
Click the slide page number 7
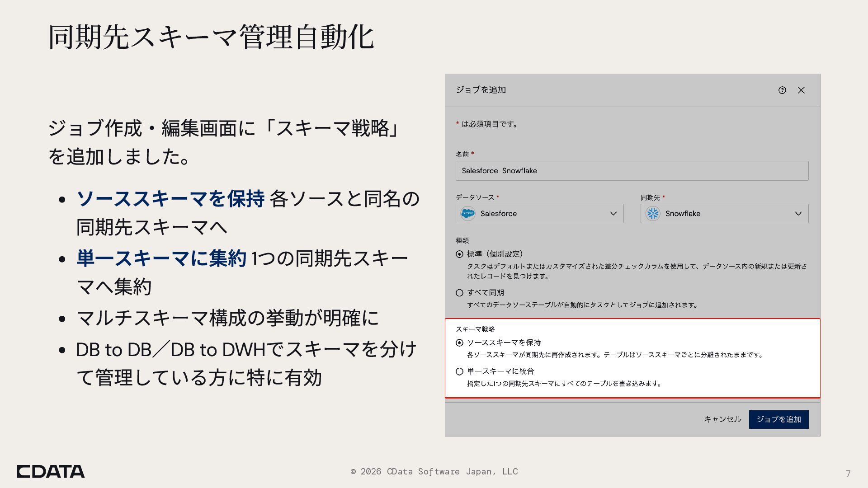point(848,473)
